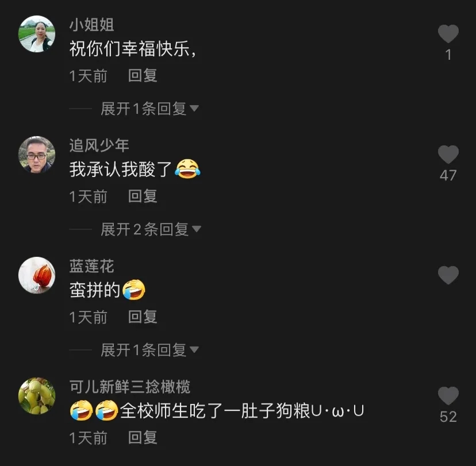Viewport: 476px width, 466px height.
Task: View 蓝莲花's flower avatar
Action: tap(37, 275)
